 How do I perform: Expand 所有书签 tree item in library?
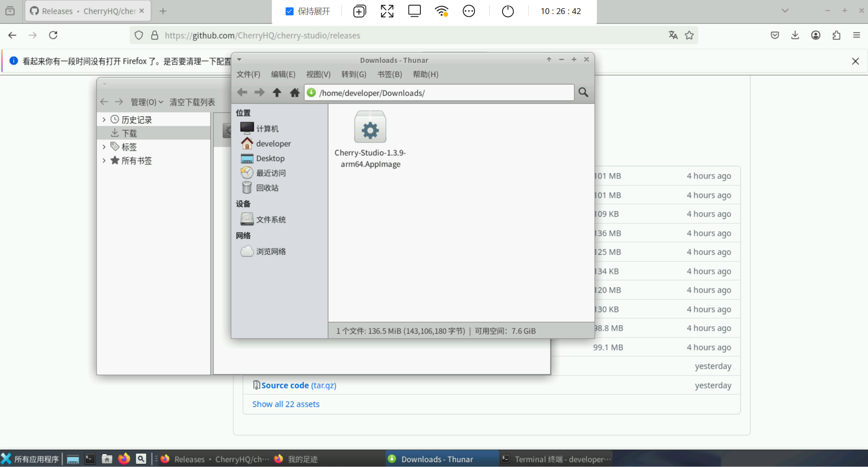point(104,160)
